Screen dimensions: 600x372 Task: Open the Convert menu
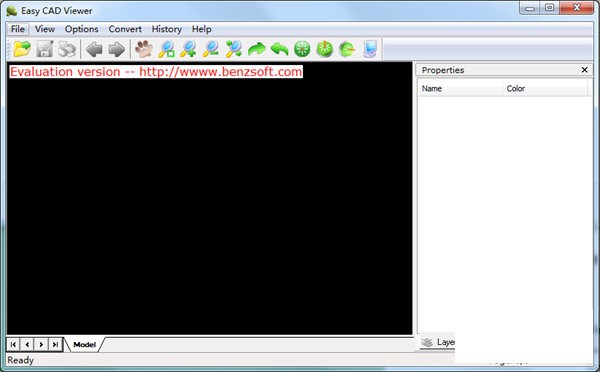point(125,29)
